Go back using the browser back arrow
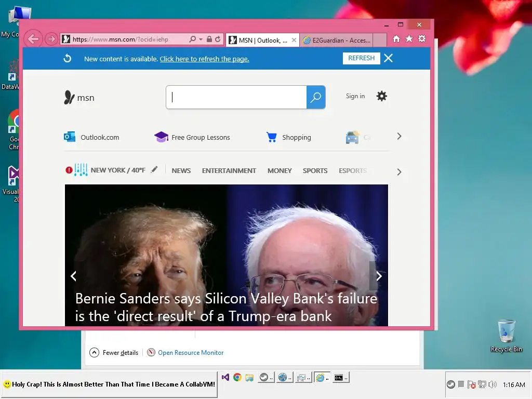 point(33,39)
